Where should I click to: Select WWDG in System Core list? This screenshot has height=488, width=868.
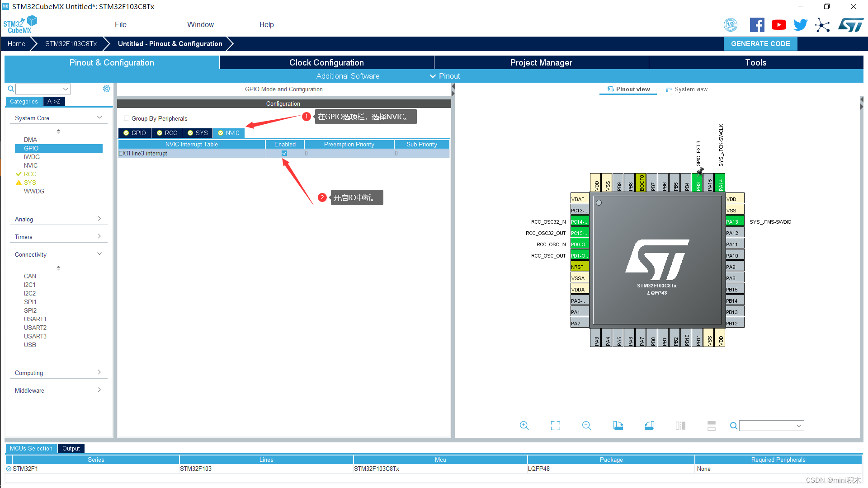coord(34,191)
